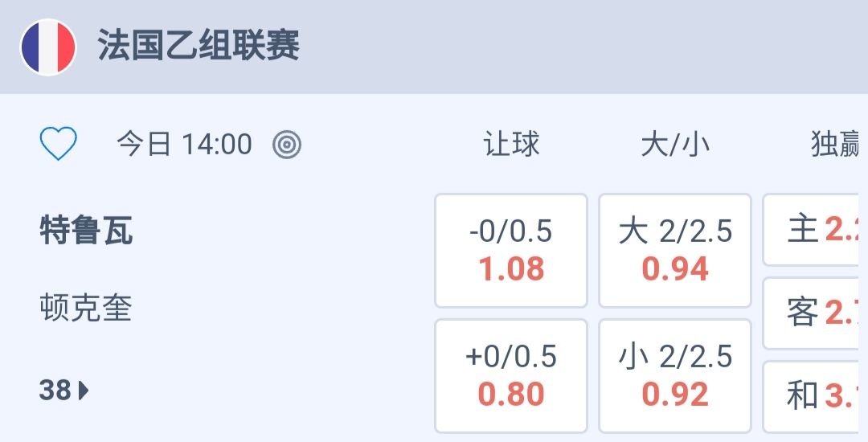Pick the 大 2/2.5 over odds 0.94
This screenshot has width=868, height=442.
coord(675,251)
